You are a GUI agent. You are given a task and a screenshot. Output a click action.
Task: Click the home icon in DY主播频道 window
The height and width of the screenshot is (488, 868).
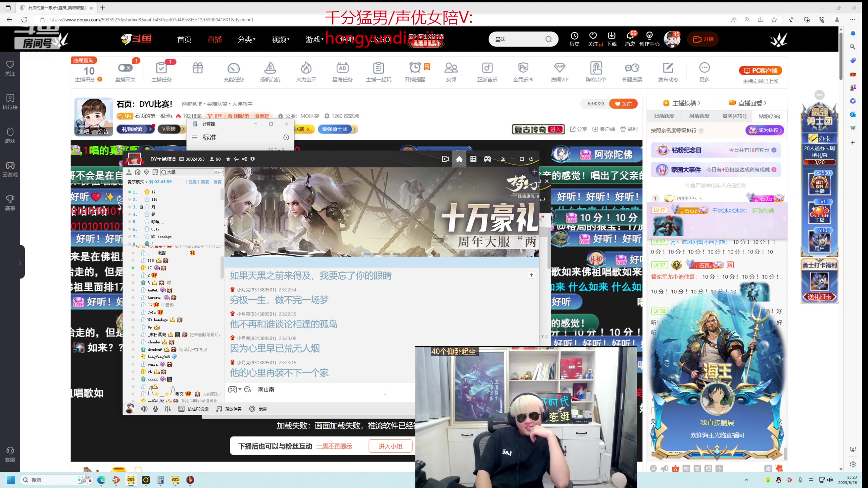click(x=459, y=159)
